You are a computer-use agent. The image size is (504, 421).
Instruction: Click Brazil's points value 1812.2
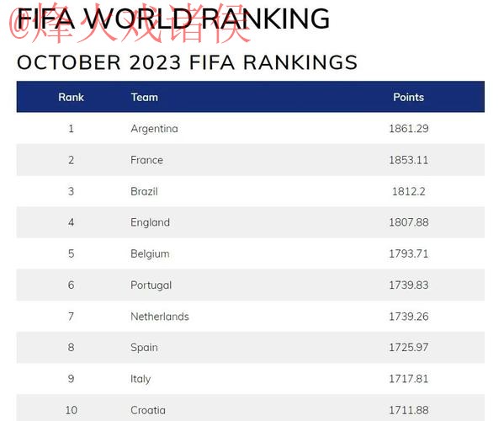pos(409,191)
